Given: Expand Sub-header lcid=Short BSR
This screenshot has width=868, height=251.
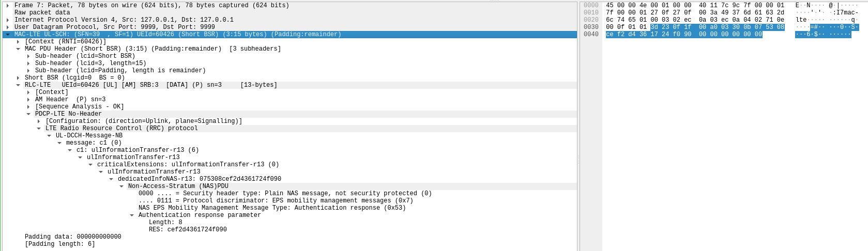Looking at the screenshot, I should point(28,56).
